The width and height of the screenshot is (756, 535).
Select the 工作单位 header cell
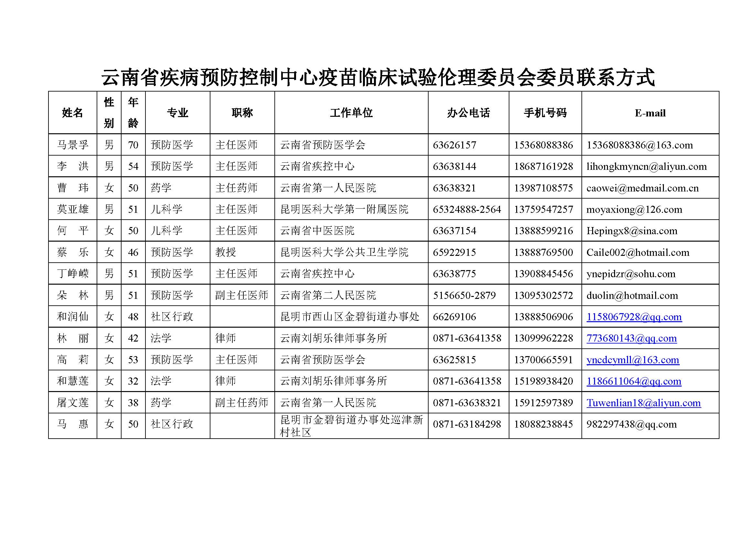click(351, 113)
